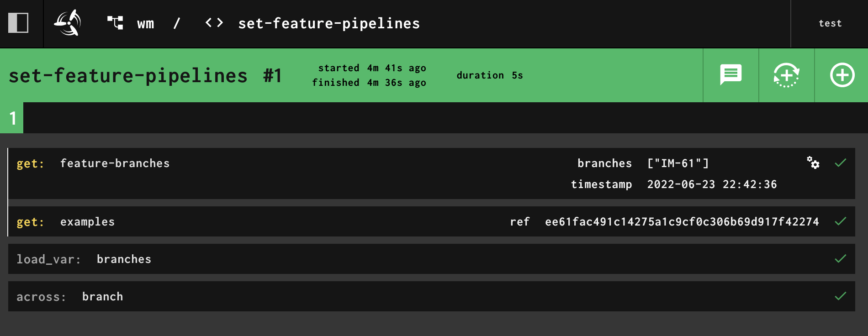The height and width of the screenshot is (336, 868).
Task: Re-run build with same inputs
Action: tap(786, 75)
